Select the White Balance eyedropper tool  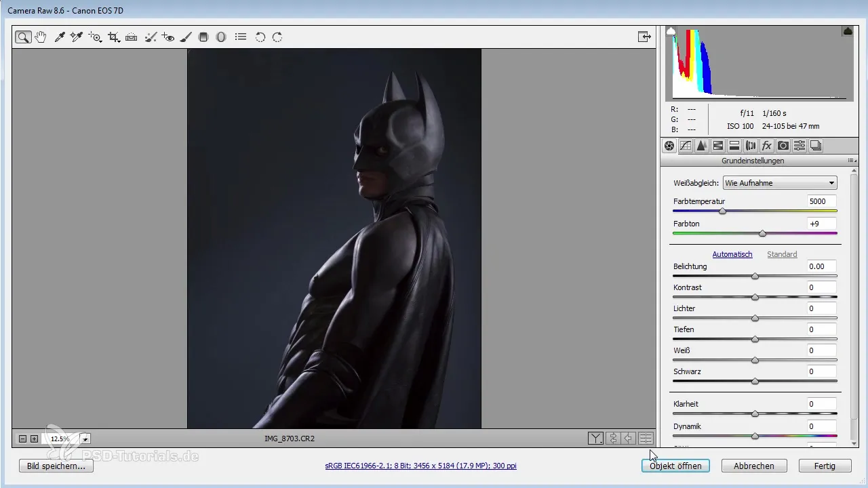(60, 37)
